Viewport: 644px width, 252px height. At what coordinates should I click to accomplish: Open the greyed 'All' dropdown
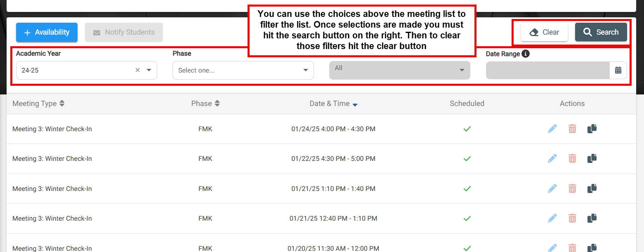coord(399,70)
